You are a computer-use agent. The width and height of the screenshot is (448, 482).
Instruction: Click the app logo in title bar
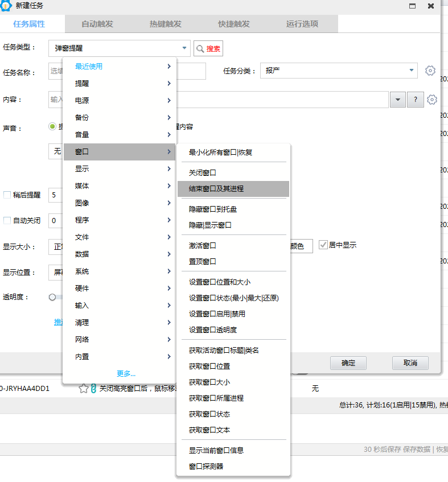[6, 6]
